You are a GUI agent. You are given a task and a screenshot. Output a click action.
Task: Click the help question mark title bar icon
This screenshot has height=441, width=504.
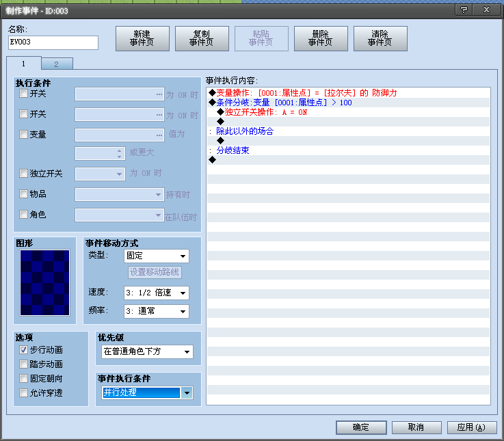coord(464,10)
